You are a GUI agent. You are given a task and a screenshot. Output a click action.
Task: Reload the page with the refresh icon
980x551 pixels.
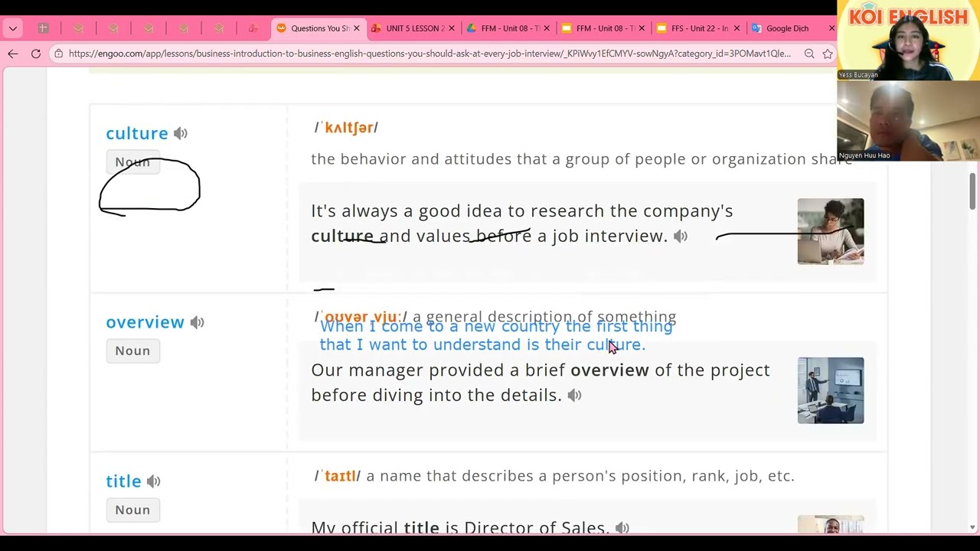pyautogui.click(x=36, y=54)
